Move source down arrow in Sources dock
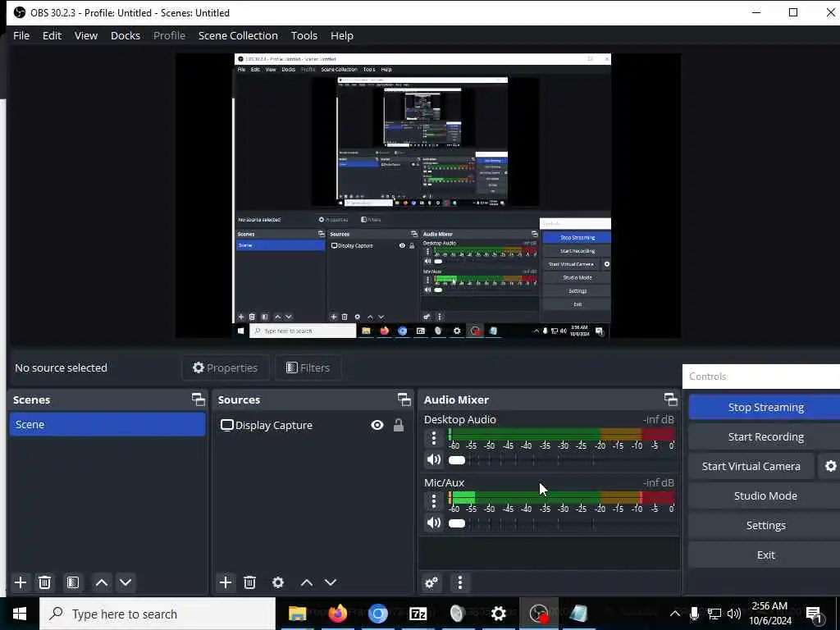This screenshot has width=840, height=630. pyautogui.click(x=331, y=582)
